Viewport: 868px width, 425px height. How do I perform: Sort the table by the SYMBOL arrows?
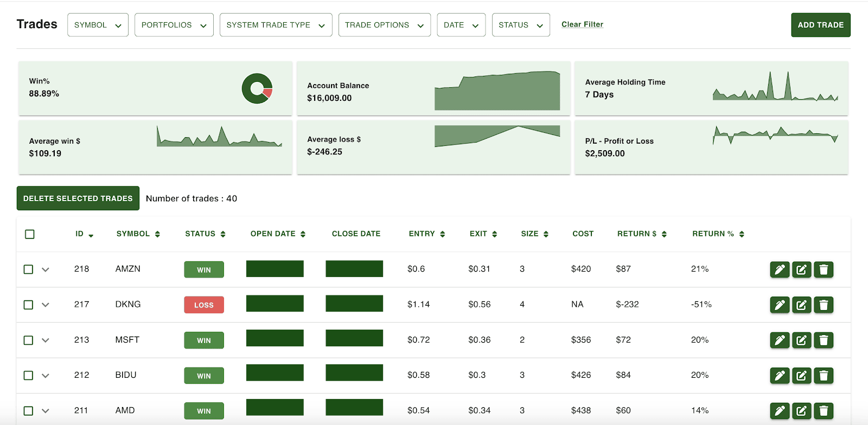(157, 234)
